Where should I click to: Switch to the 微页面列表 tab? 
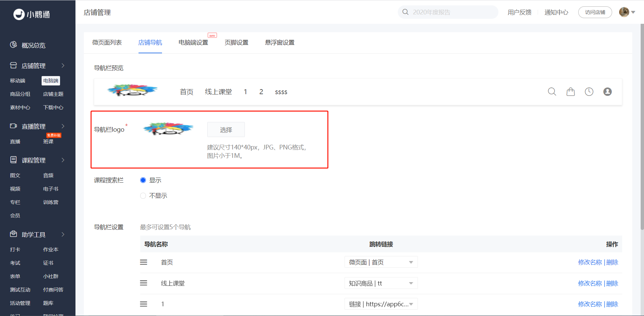(x=107, y=43)
